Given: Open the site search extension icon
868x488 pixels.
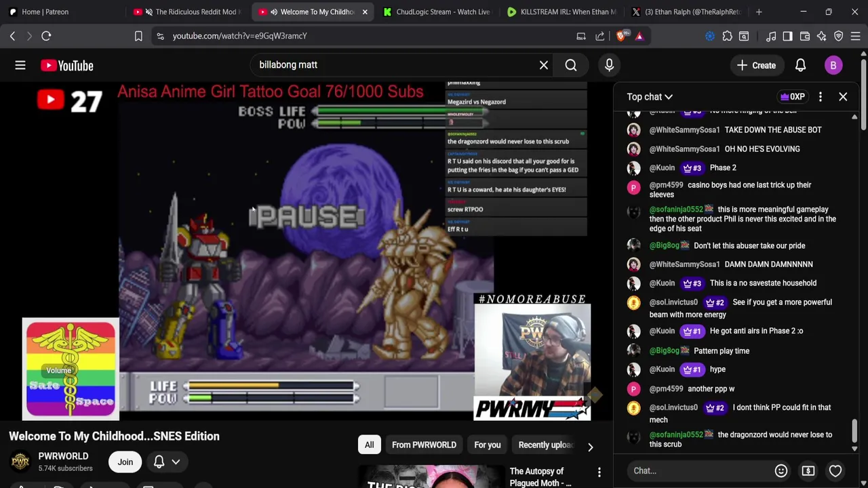Looking at the screenshot, I should 744,36.
